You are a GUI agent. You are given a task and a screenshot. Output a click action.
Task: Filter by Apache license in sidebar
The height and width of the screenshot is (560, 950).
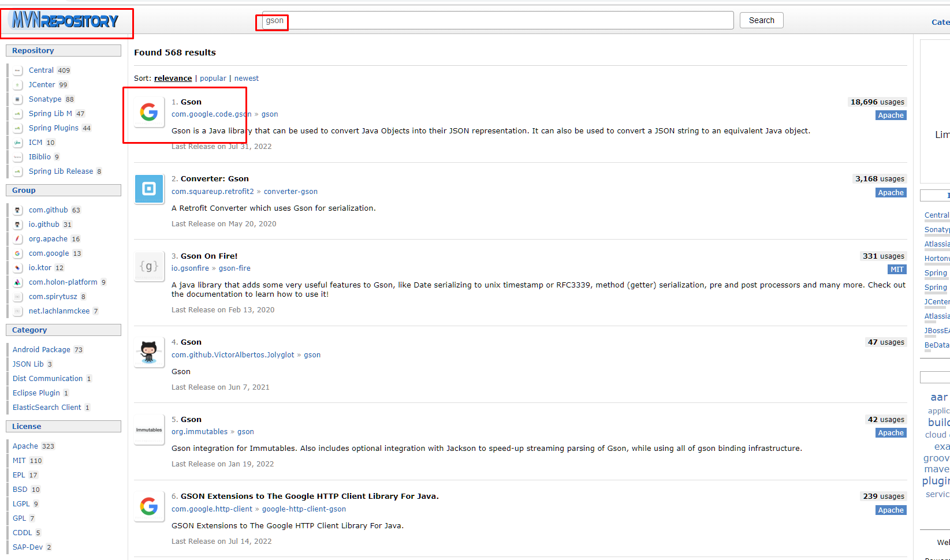[25, 446]
